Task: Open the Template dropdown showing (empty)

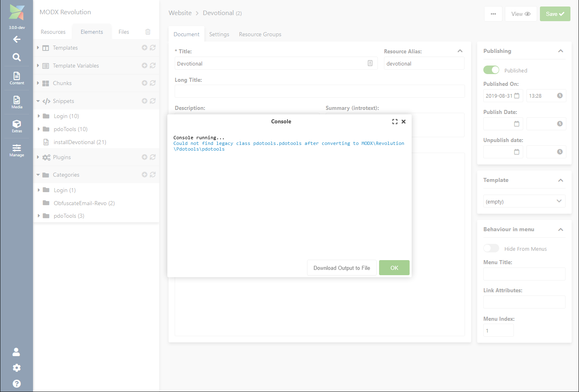Action: click(x=524, y=201)
